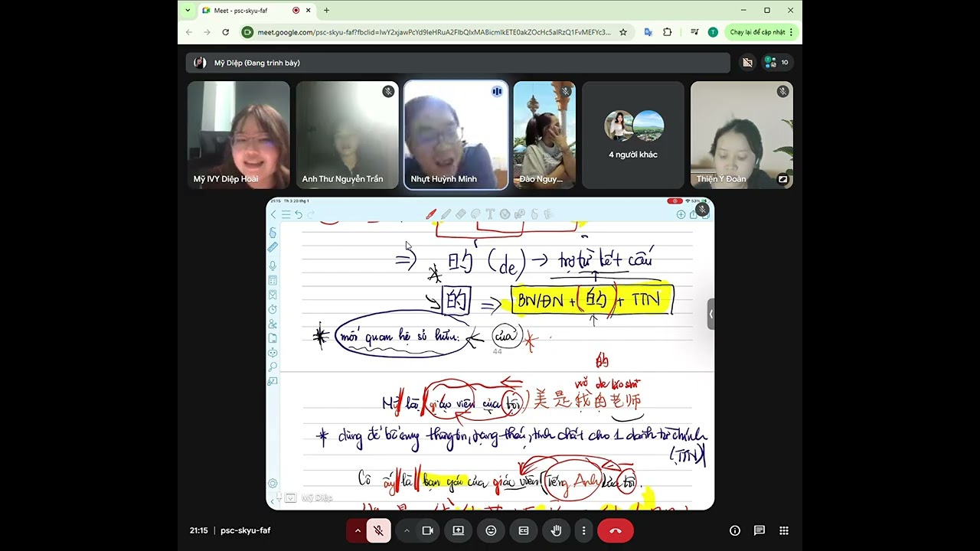Click the psc-skyu-faf meeting code text

[x=245, y=530]
